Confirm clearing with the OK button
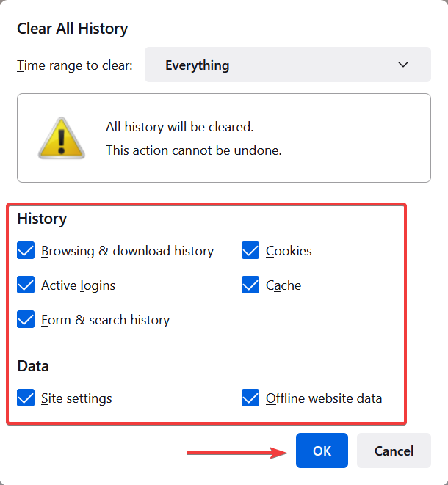Image resolution: width=448 pixels, height=485 pixels. point(322,451)
